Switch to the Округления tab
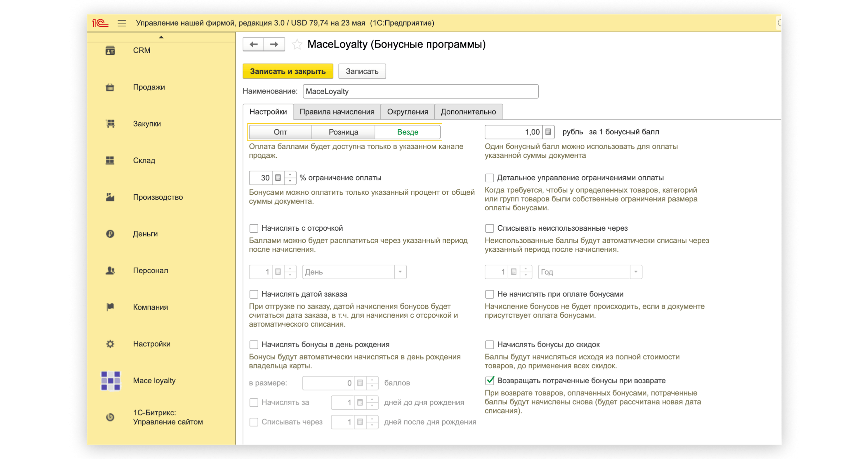The image size is (868, 459). 408,112
